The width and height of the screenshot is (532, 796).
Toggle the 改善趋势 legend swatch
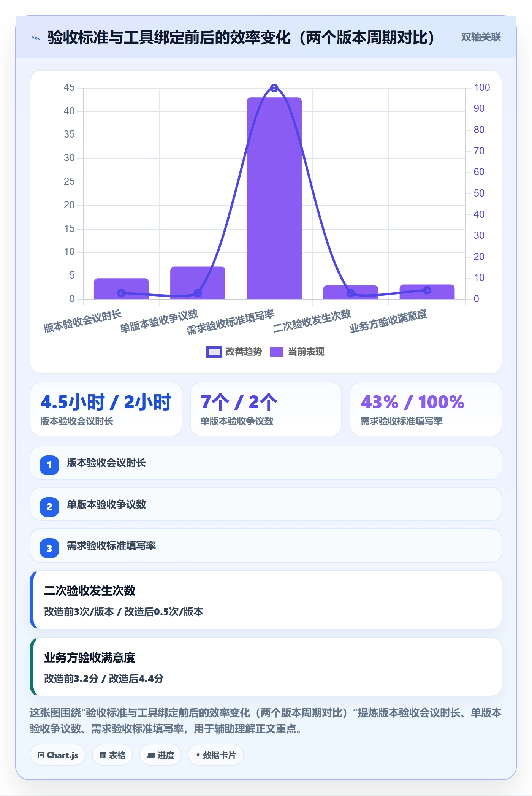point(214,352)
